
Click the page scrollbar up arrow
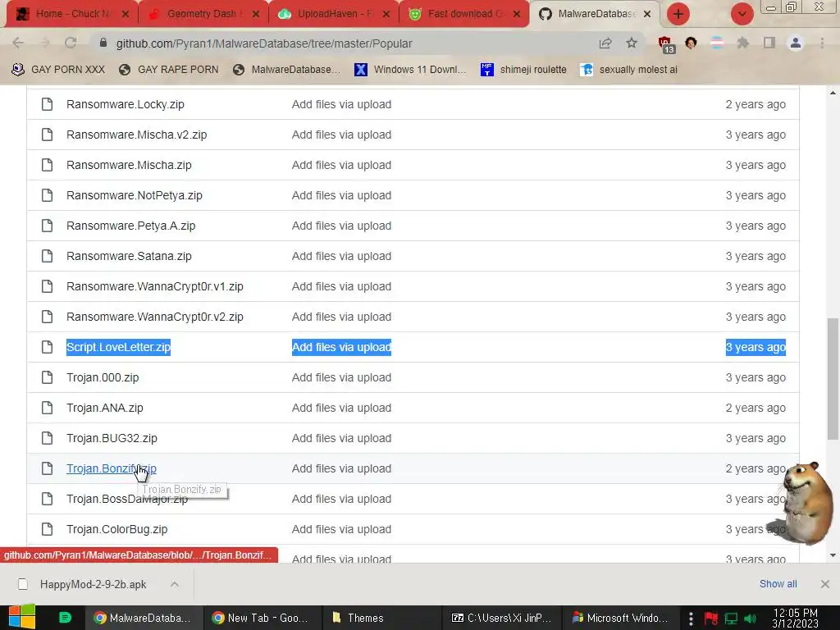tap(833, 93)
